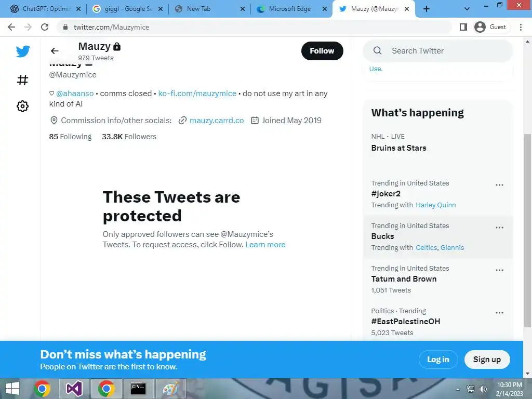Open the first Chrome taskbar icon
The height and width of the screenshot is (399, 532).
[42, 389]
